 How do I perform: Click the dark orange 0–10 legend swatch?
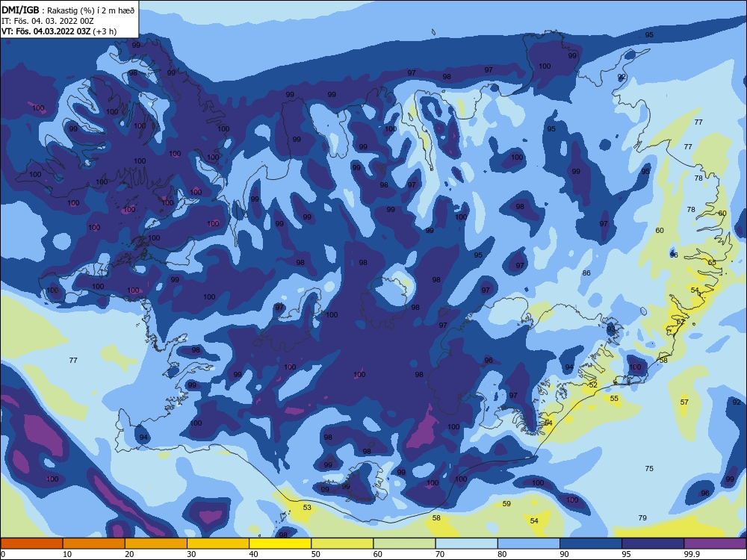(31, 544)
